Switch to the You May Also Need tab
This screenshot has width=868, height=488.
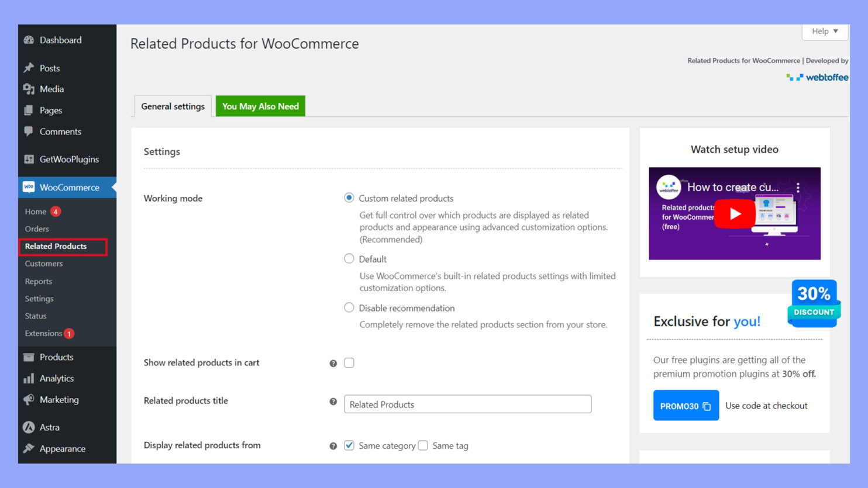click(x=260, y=106)
